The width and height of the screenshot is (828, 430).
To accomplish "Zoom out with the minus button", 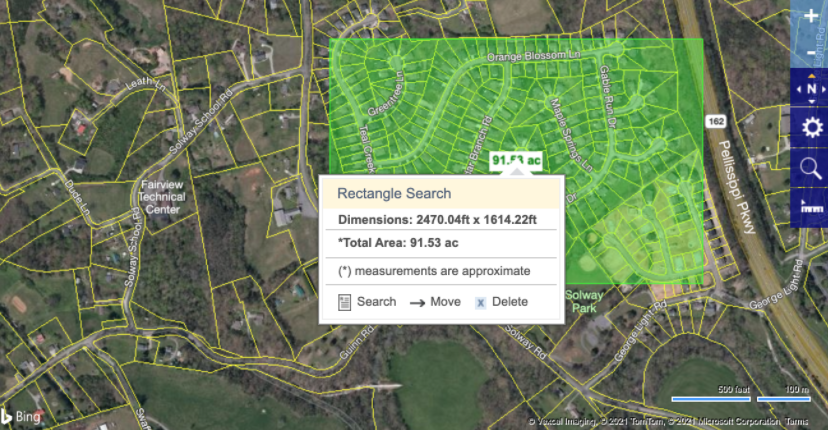I will pos(811,53).
